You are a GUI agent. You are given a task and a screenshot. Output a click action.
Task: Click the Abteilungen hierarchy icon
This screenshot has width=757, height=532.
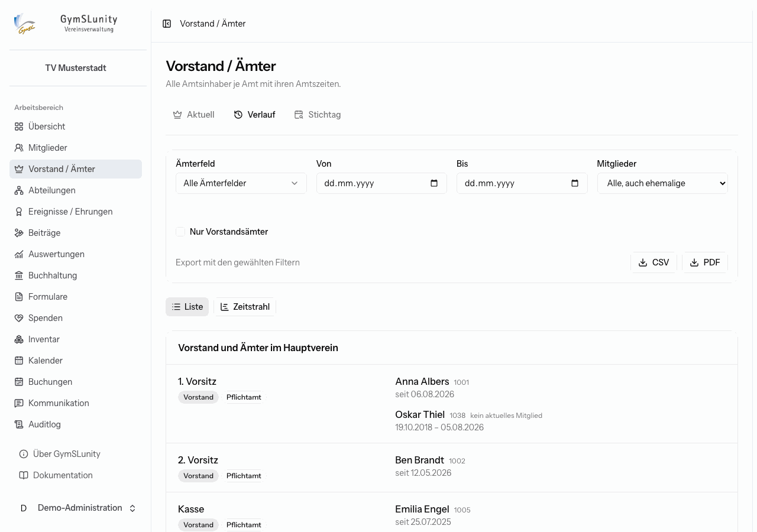point(19,190)
